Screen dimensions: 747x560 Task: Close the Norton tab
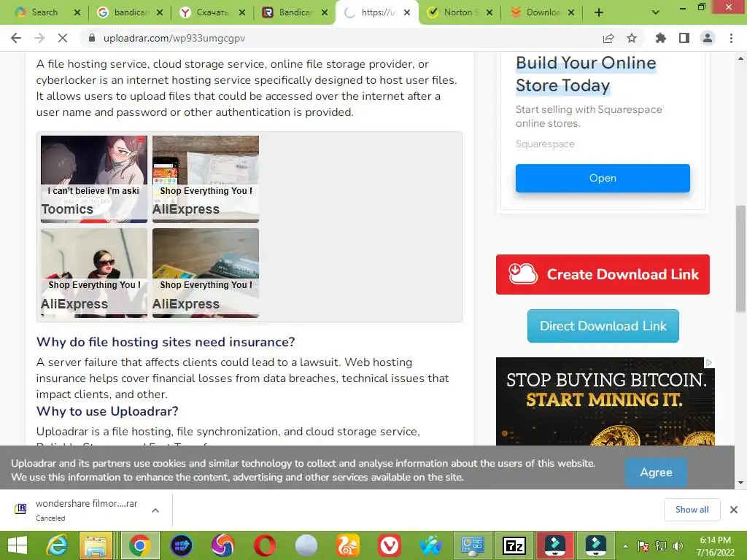pos(489,12)
